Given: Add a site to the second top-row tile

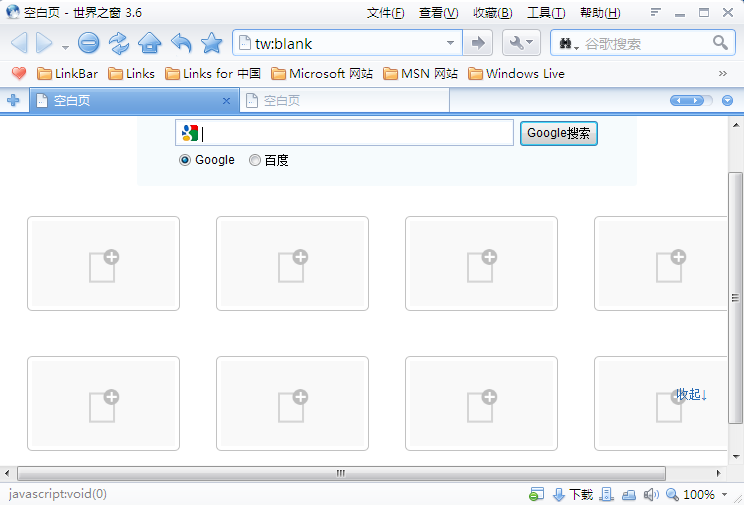Looking at the screenshot, I should tap(292, 263).
